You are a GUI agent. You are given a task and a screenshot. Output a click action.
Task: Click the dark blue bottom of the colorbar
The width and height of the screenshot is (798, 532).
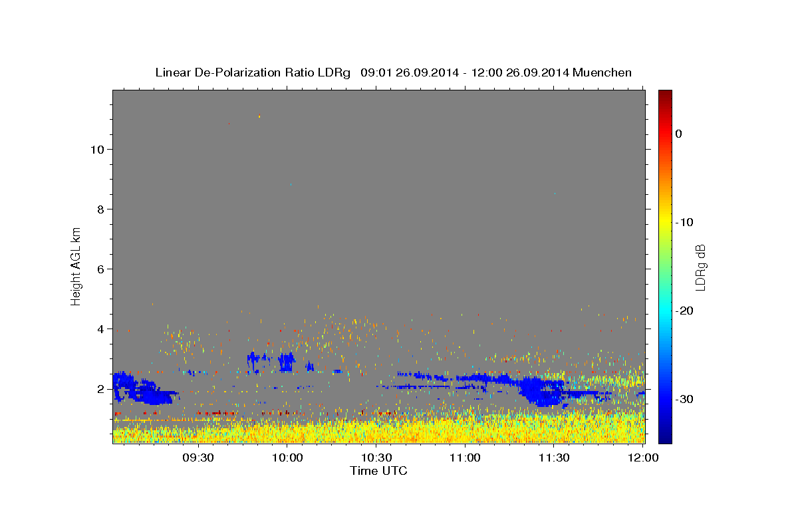[x=665, y=438]
